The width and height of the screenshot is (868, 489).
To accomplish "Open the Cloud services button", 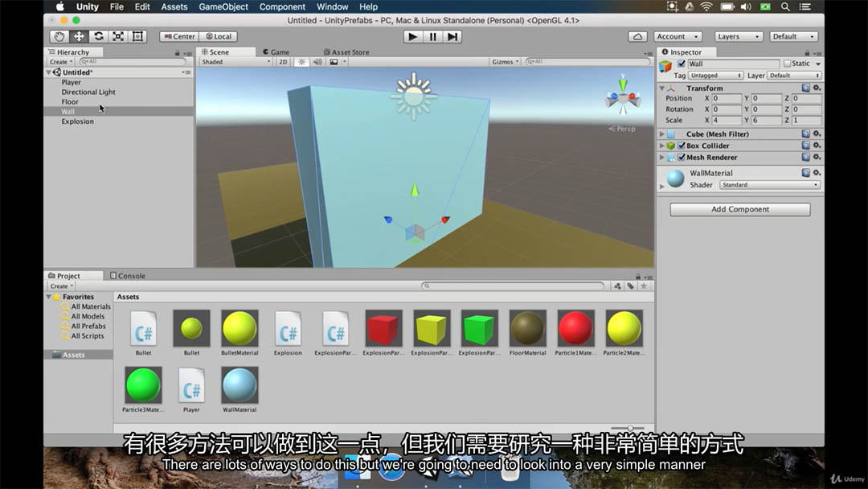I will point(637,36).
